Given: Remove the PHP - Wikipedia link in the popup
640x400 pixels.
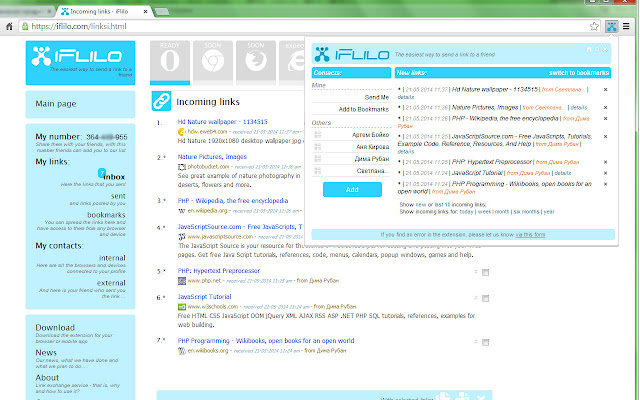Looking at the screenshot, I should pos(605,118).
